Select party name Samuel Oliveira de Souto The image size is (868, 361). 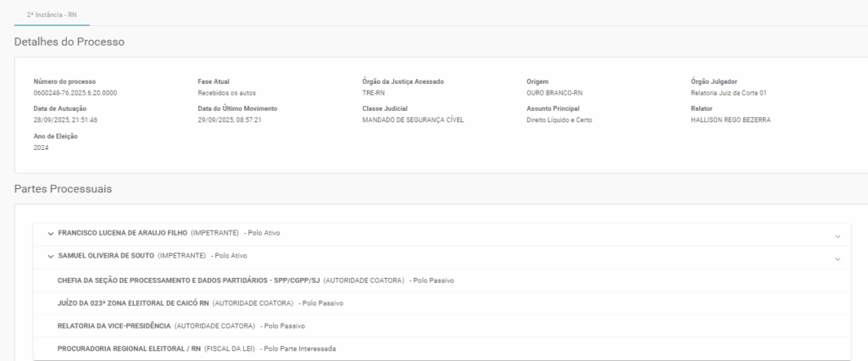click(x=106, y=256)
